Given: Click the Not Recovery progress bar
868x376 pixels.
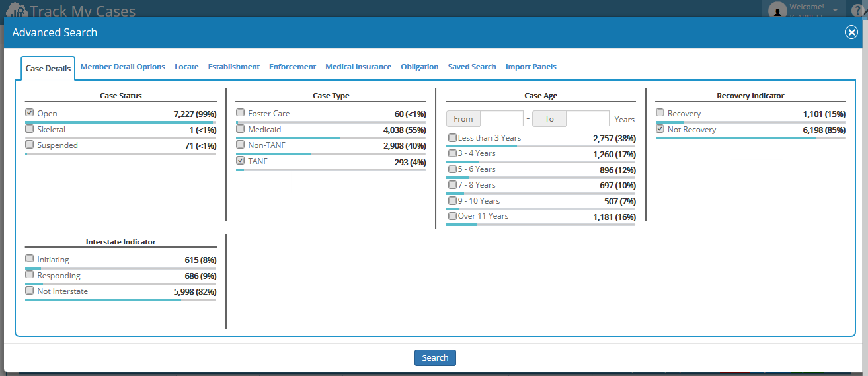Looking at the screenshot, I should 750,138.
